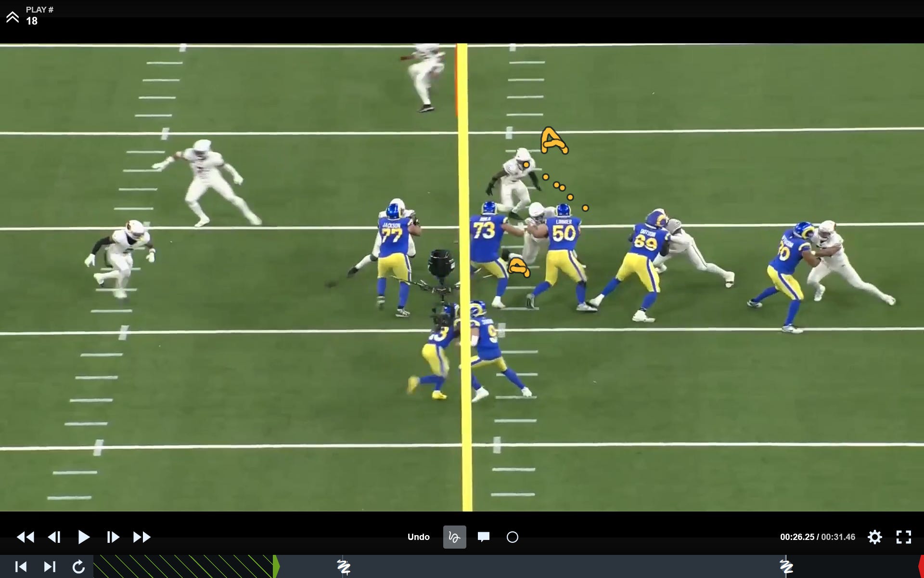The width and height of the screenshot is (924, 578).
Task: Click the rewind double-arrow icon
Action: pos(26,537)
